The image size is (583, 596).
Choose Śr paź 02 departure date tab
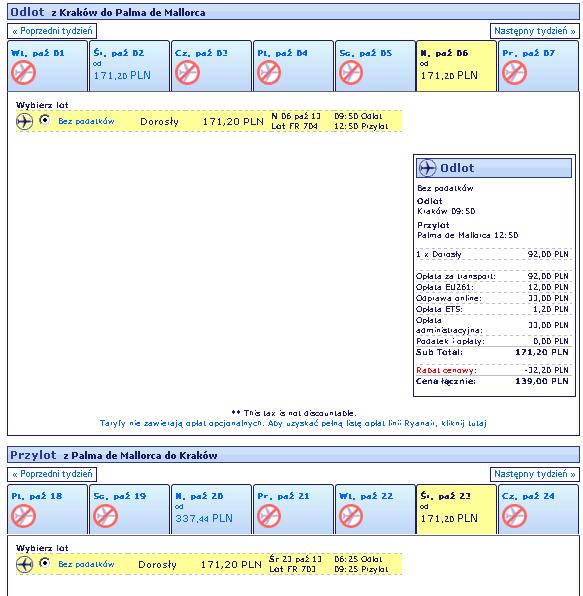tap(129, 66)
